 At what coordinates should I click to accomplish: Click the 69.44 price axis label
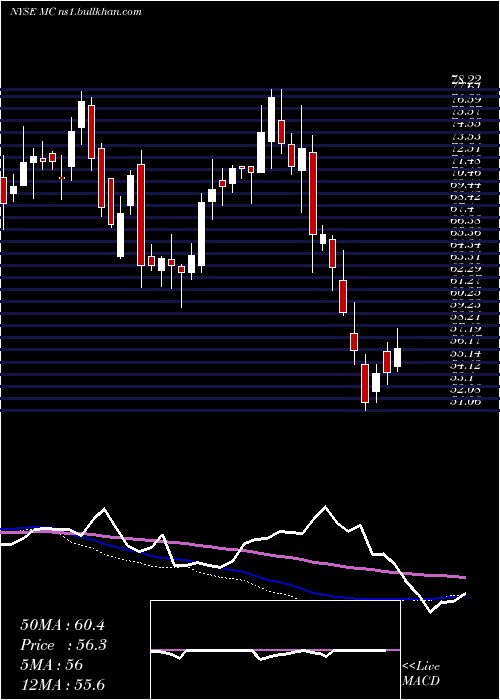pyautogui.click(x=466, y=184)
